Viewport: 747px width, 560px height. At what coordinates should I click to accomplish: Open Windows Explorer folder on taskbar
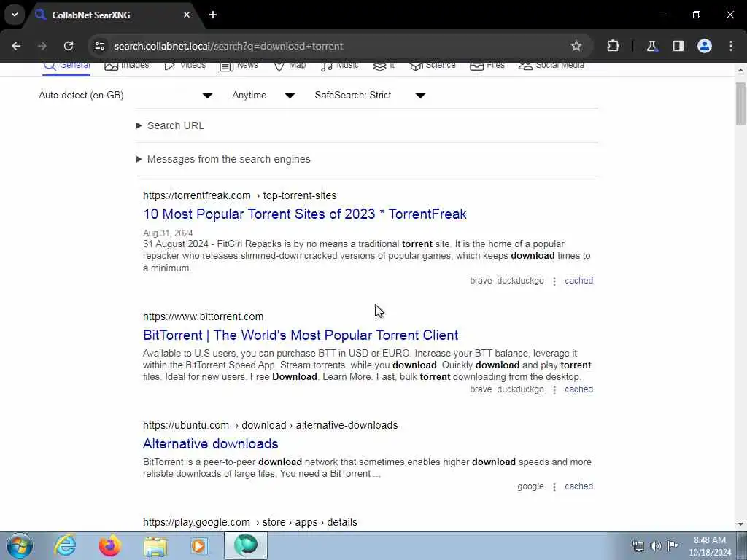coord(155,545)
